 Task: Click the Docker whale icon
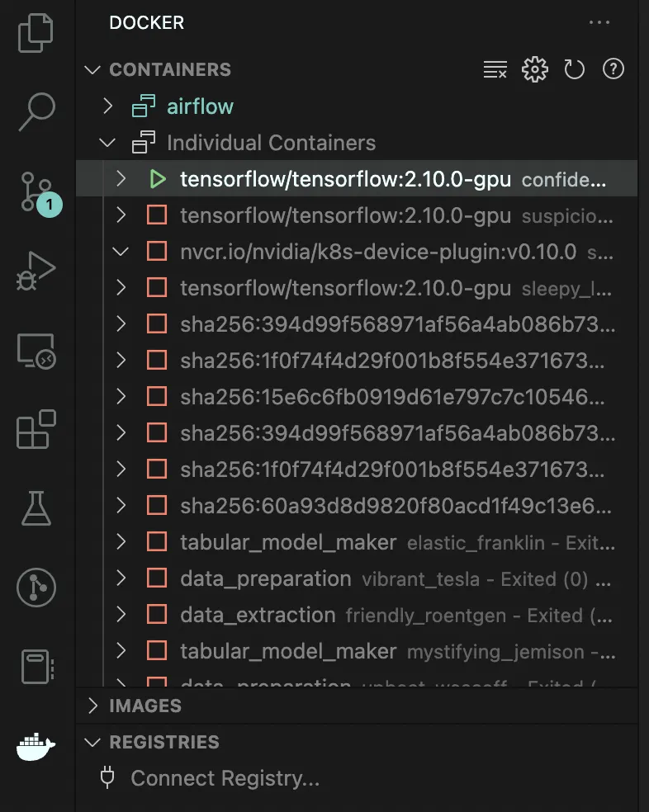[36, 747]
